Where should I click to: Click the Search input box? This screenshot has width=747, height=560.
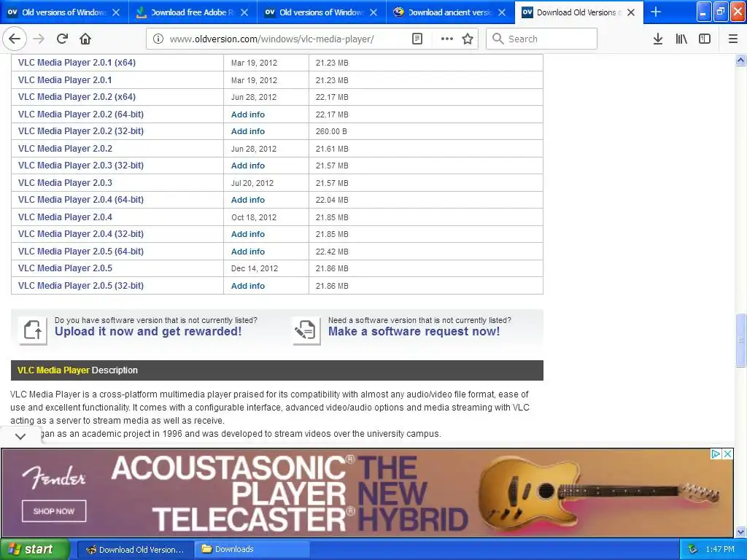click(541, 39)
